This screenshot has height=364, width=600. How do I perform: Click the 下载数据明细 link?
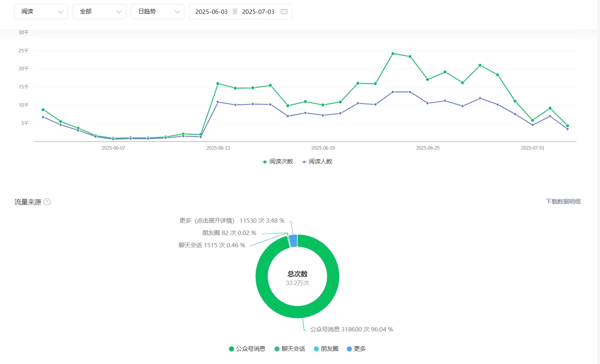coord(563,201)
